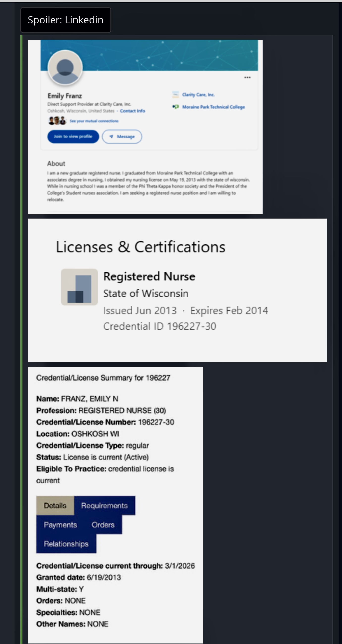
Task: Switch to the Orders tab
Action: (103, 525)
